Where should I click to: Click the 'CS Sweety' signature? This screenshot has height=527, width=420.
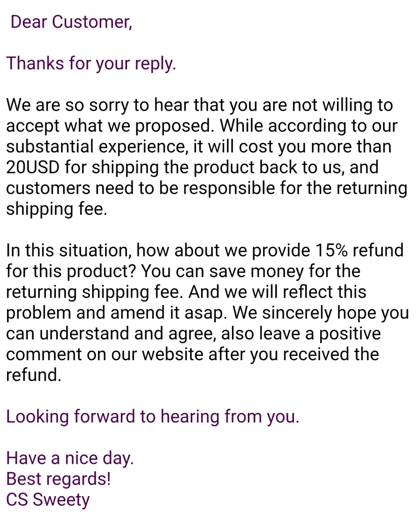click(x=48, y=500)
